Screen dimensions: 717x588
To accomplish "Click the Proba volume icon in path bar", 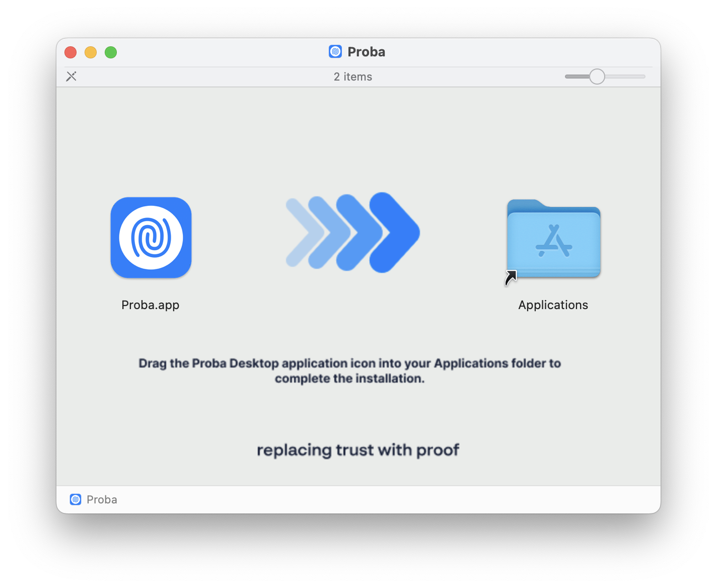I will 76,499.
